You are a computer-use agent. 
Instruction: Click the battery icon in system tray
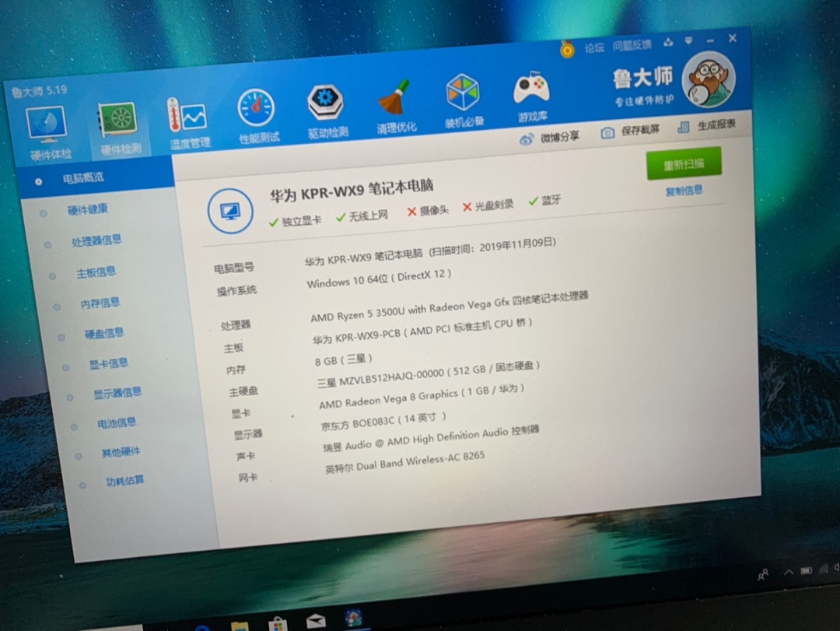click(x=807, y=570)
